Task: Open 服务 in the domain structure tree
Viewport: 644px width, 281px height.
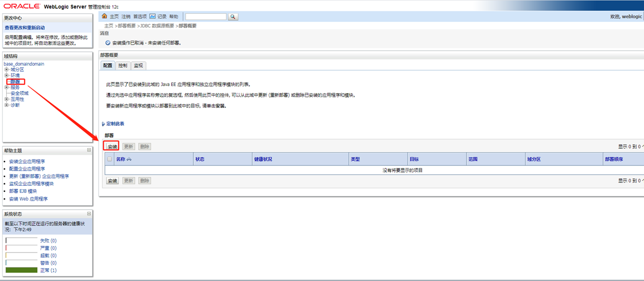Action: 15,88
